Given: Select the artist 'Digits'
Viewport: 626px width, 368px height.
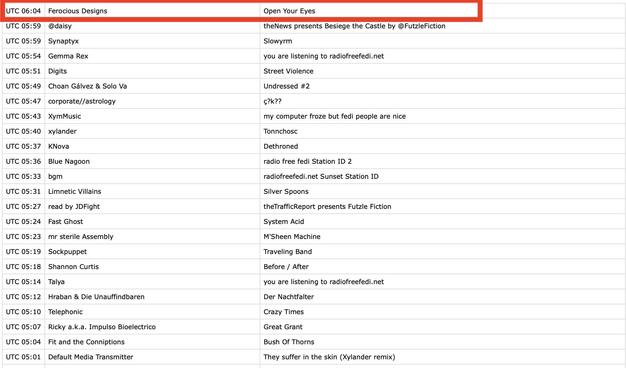Looking at the screenshot, I should point(57,71).
